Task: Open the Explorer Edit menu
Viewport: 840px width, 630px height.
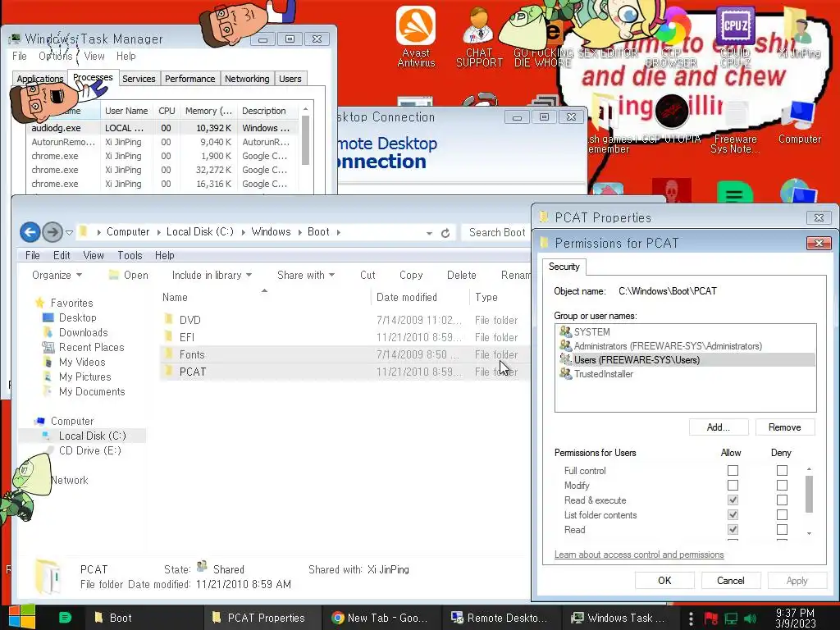Action: pos(62,256)
